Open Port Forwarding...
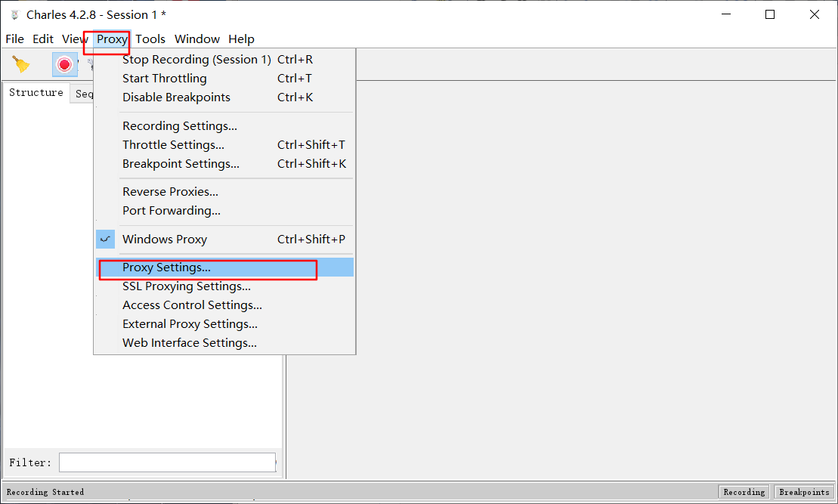The width and height of the screenshot is (838, 504). (x=224, y=211)
